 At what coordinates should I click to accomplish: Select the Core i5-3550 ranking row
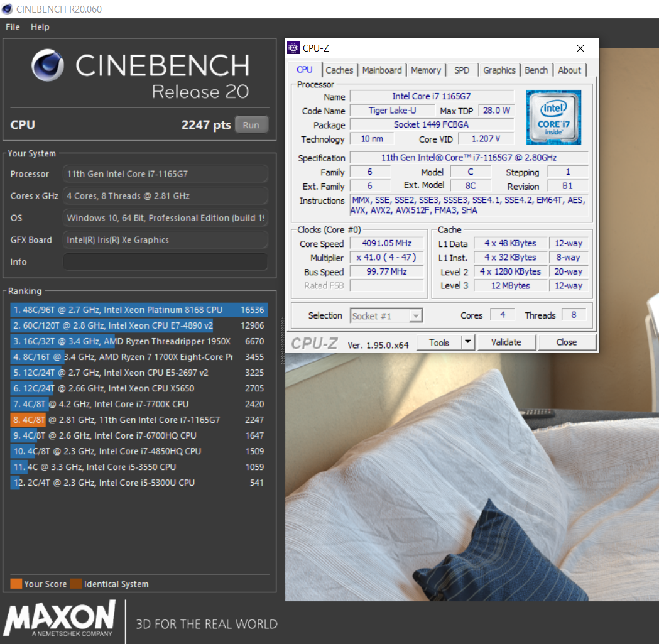click(x=139, y=467)
